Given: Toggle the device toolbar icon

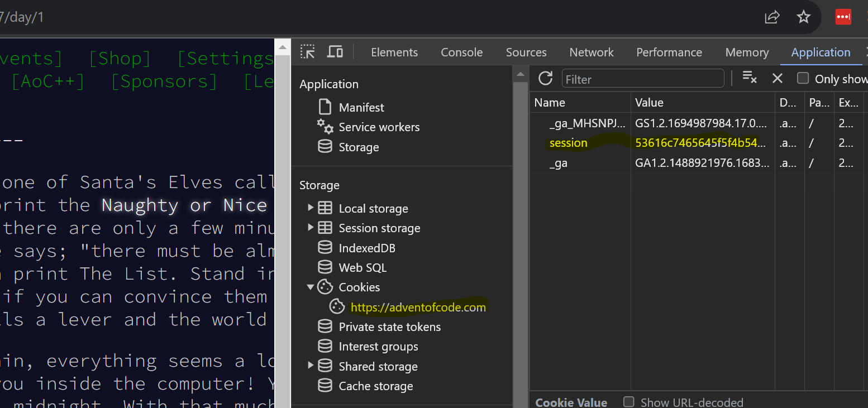Looking at the screenshot, I should coord(335,52).
